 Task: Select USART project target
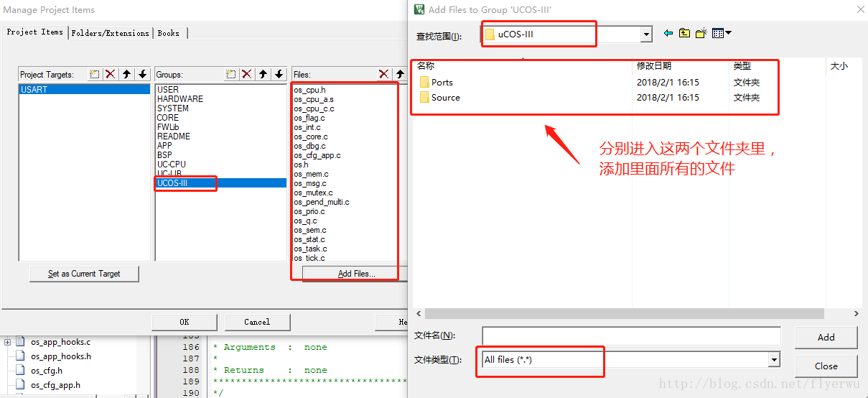(x=84, y=90)
